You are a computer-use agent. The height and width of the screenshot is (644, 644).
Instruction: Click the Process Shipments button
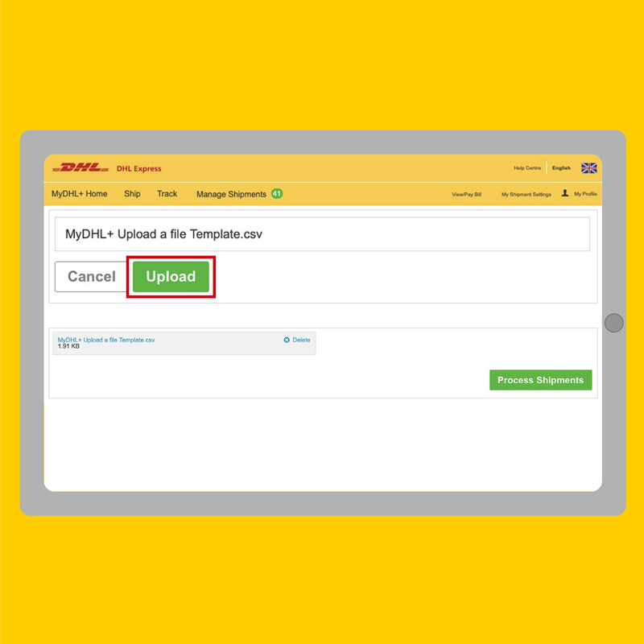tap(540, 380)
